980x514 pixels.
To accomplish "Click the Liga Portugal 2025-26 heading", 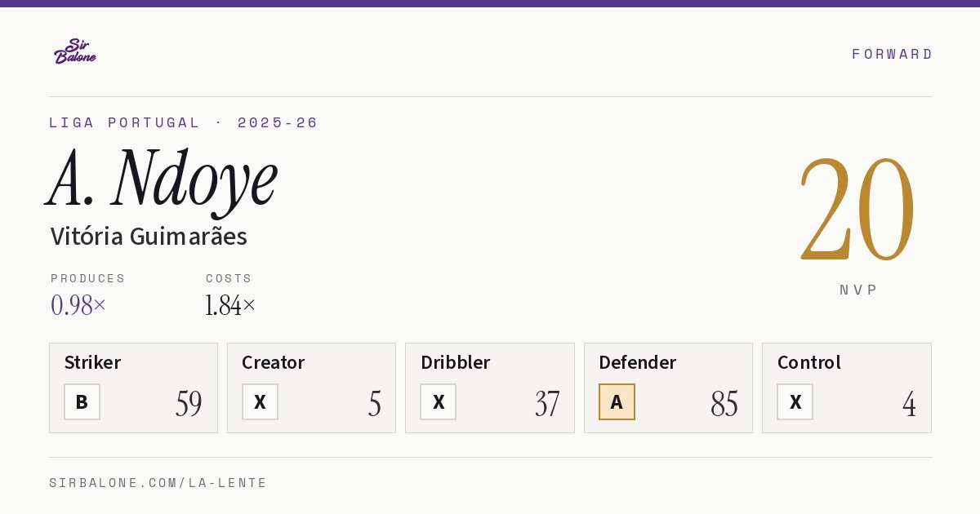I will [x=184, y=122].
